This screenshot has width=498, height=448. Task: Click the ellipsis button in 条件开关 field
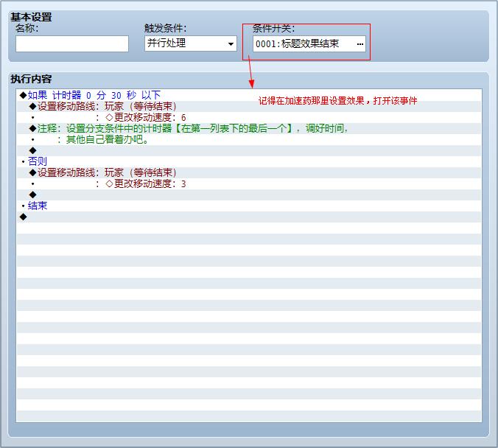click(x=360, y=44)
